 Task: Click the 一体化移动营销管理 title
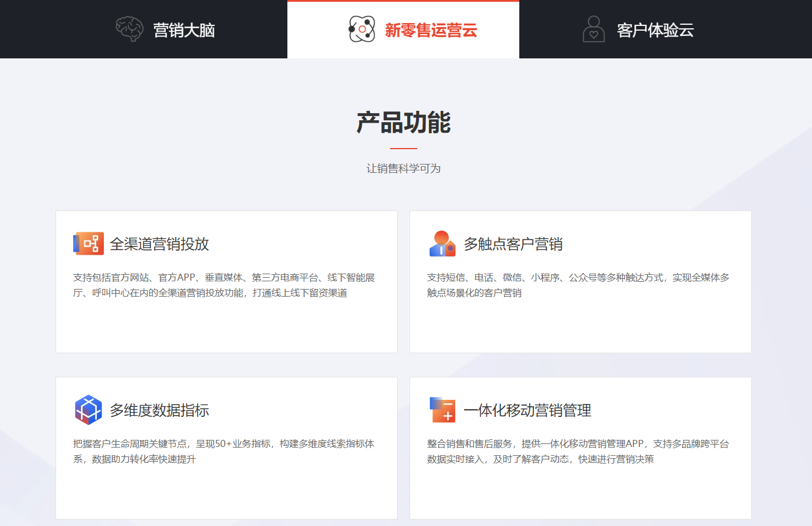pos(527,410)
